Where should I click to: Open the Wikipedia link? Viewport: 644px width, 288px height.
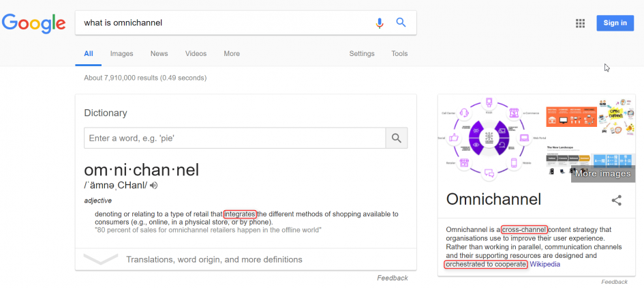(x=545, y=264)
